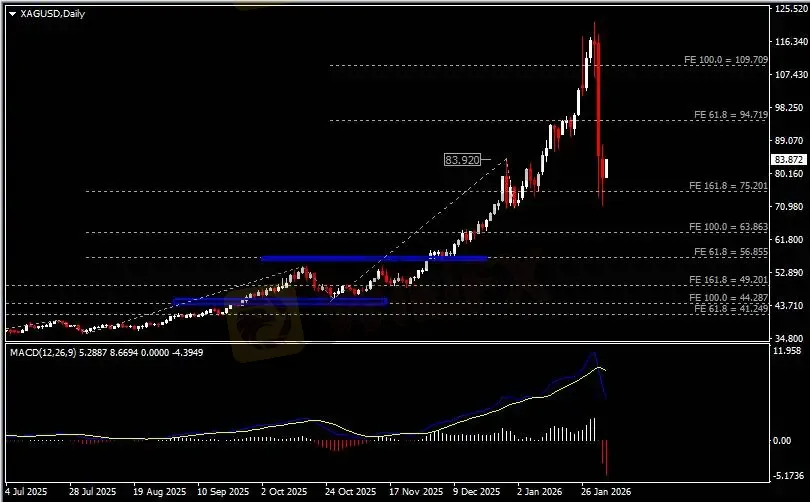Viewport: 810px width, 502px height.
Task: Select the FE 100.0 = 63.863 level
Action: [x=728, y=227]
